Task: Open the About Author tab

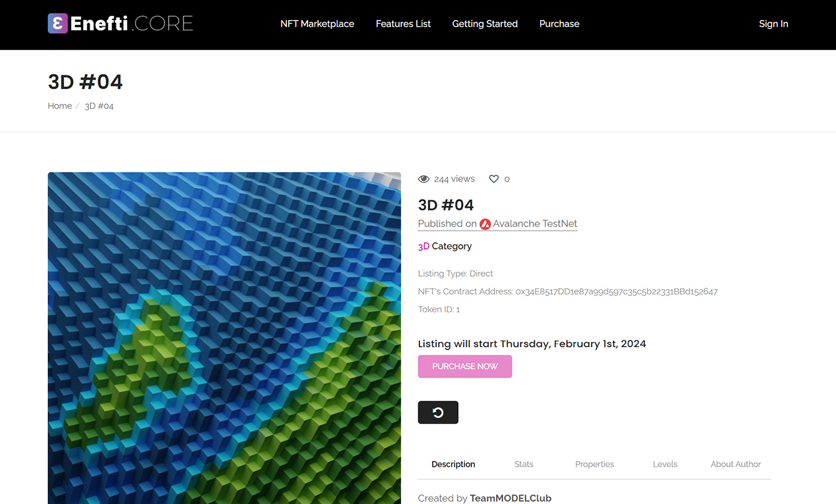Action: 736,464
